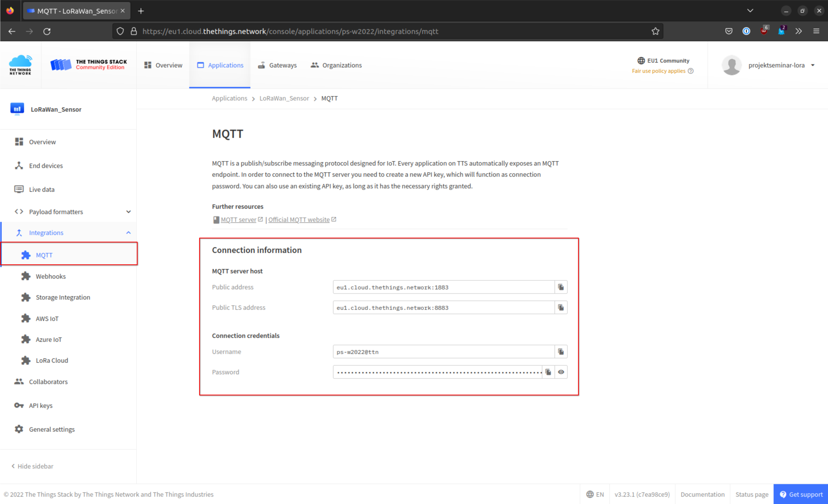Copy the Public address value
This screenshot has height=504, width=828.
point(561,287)
